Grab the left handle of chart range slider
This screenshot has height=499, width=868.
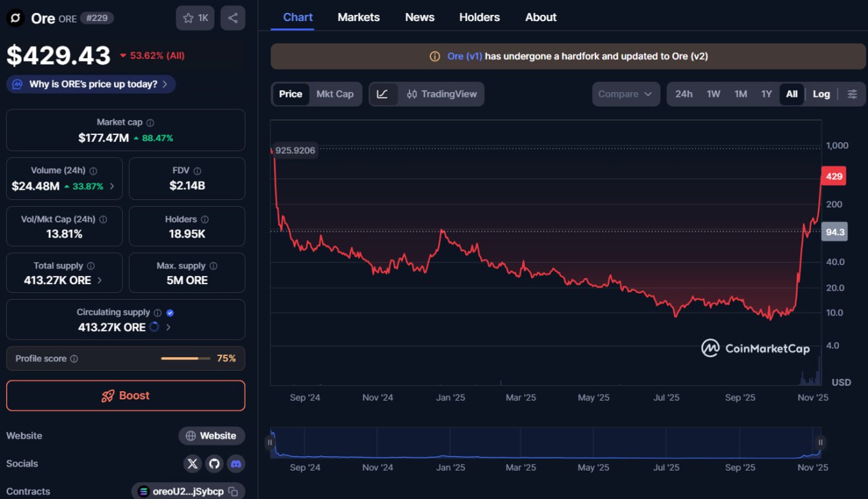coord(270,443)
